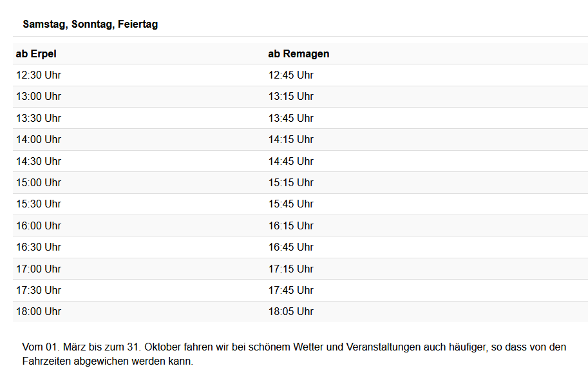Screen dimensions: 588x384
Task: Select the "ab Remagen" column header
Action: (298, 54)
